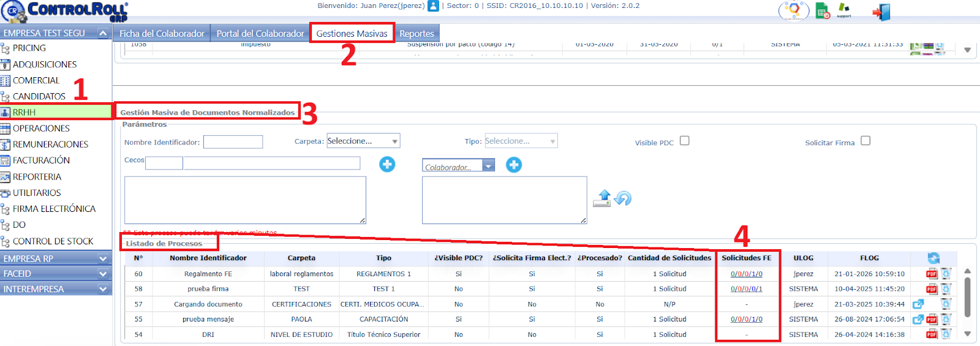
Task: Open the Carpeta dropdown
Action: click(x=363, y=141)
